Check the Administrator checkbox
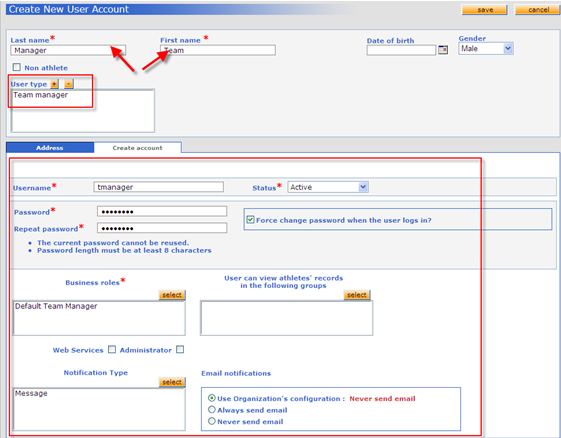The width and height of the screenshot is (561, 438). click(180, 349)
